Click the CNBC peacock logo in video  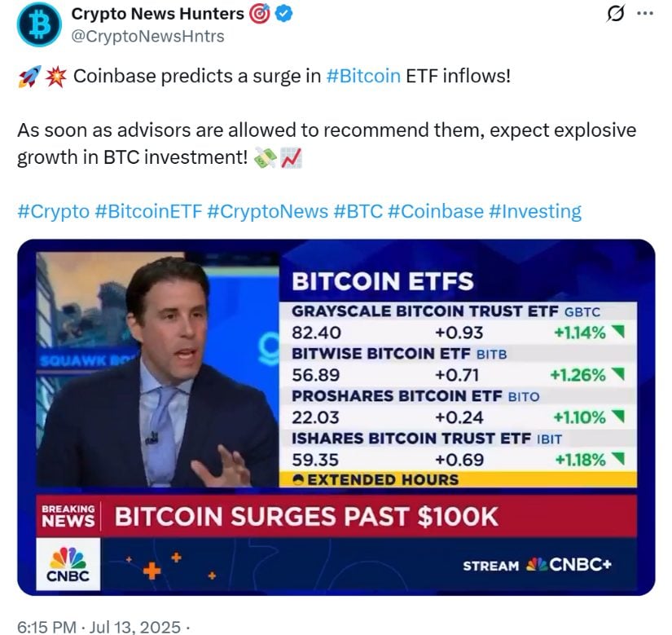tap(68, 564)
